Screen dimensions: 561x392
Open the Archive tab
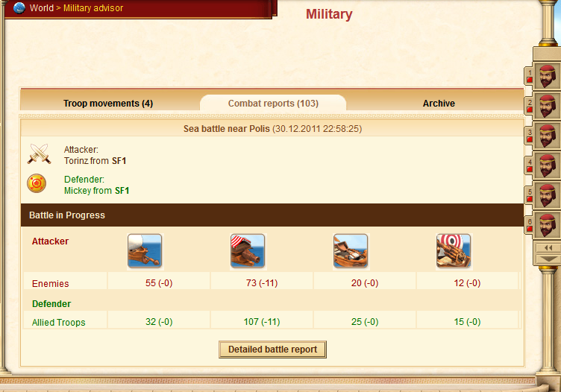[x=439, y=104]
